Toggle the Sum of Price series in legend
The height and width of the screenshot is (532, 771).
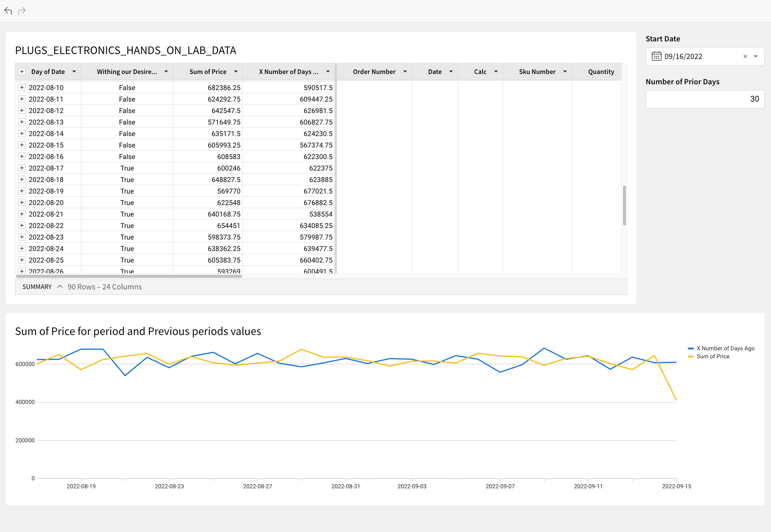[713, 356]
